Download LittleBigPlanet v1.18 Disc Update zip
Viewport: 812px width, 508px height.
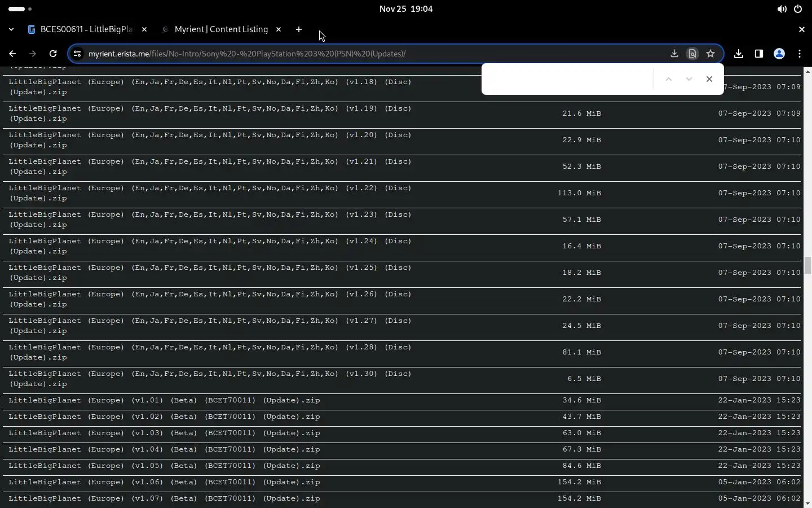[x=210, y=87]
